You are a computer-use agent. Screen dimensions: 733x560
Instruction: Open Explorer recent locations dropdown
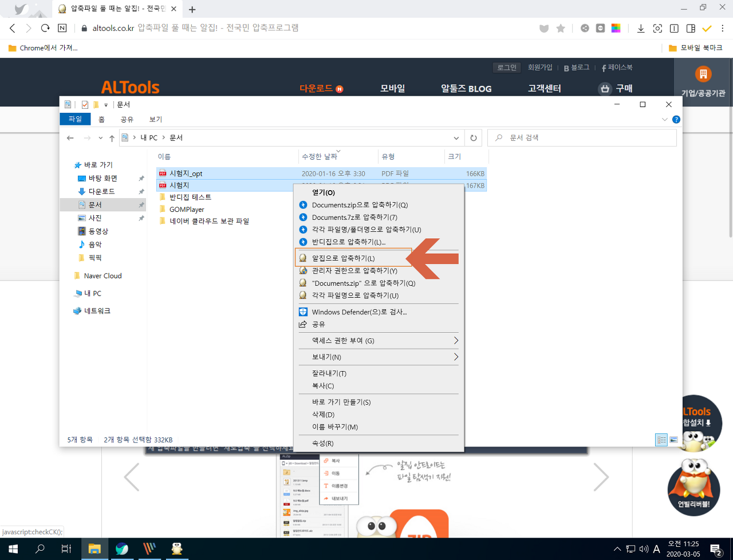(100, 138)
